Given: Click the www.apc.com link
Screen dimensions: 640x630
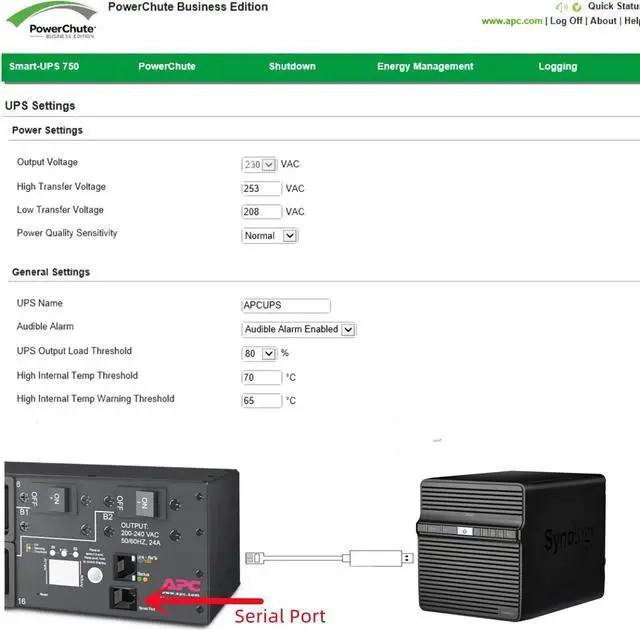Looking at the screenshot, I should (x=511, y=21).
